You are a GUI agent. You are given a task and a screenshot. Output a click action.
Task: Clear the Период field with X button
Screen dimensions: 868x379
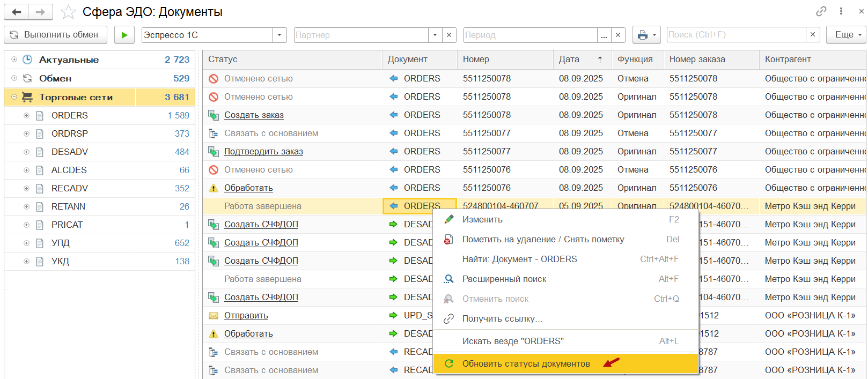[618, 35]
